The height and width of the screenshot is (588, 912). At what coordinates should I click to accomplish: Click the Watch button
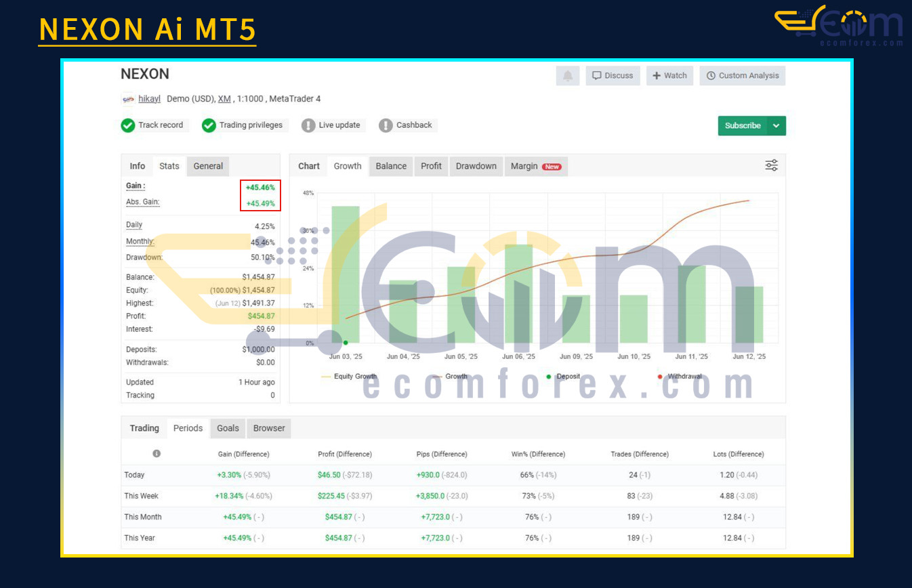[x=669, y=76]
